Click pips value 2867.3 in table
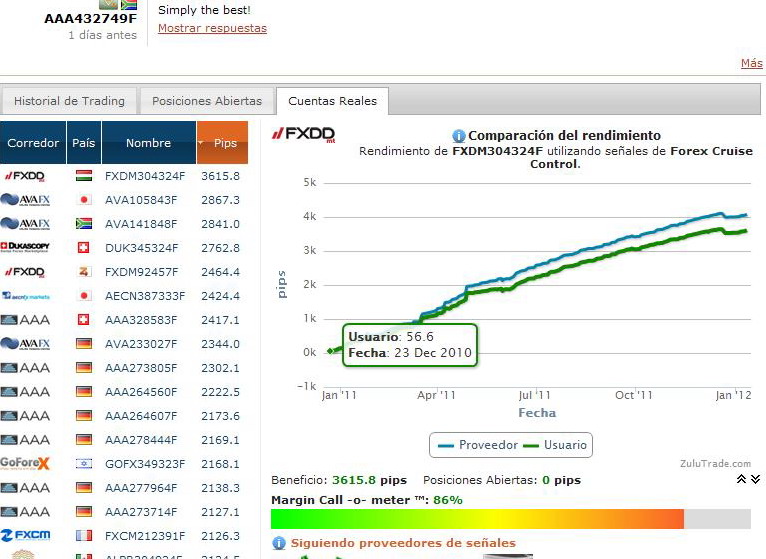 [x=220, y=200]
